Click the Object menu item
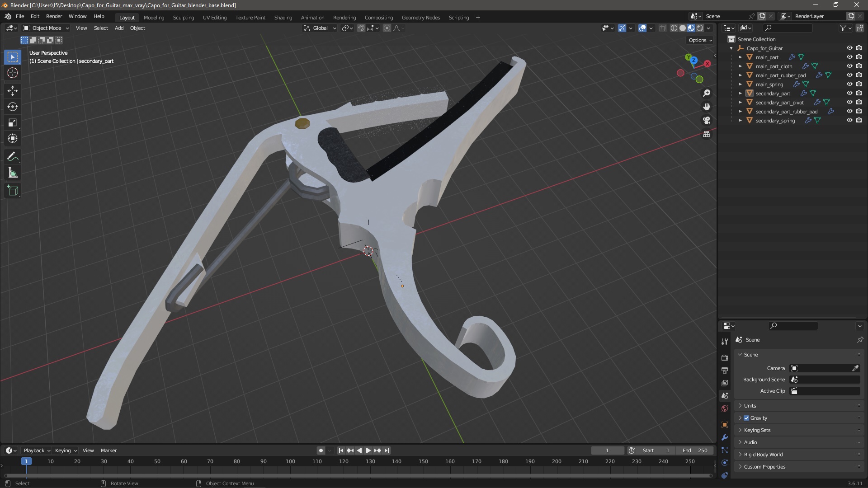The image size is (868, 488). [x=137, y=28]
